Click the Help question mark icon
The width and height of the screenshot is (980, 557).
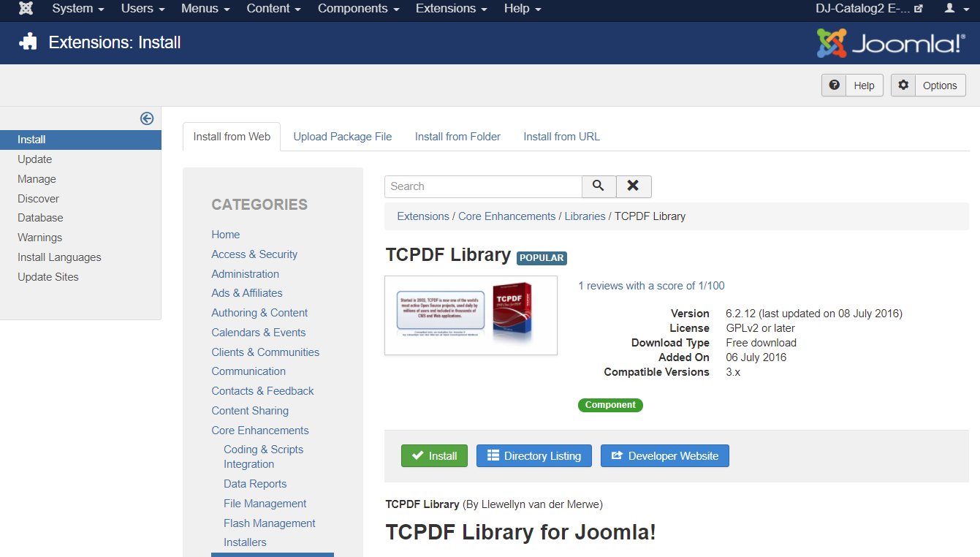pyautogui.click(x=834, y=86)
